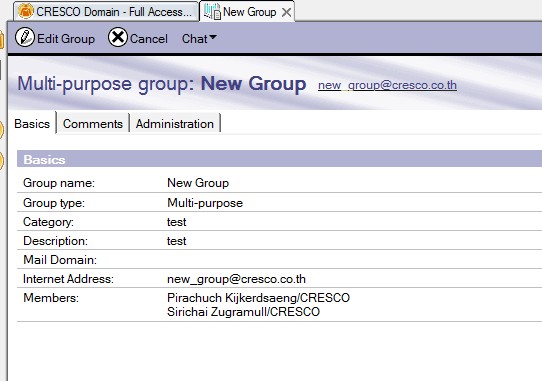Click the Description value test
The width and height of the screenshot is (542, 381).
[x=176, y=241]
